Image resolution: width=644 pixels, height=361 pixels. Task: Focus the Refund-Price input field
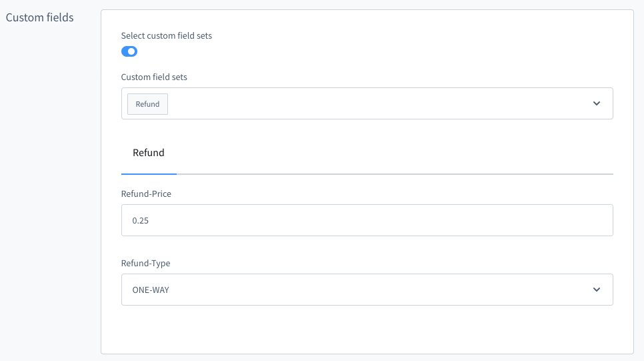(x=367, y=220)
